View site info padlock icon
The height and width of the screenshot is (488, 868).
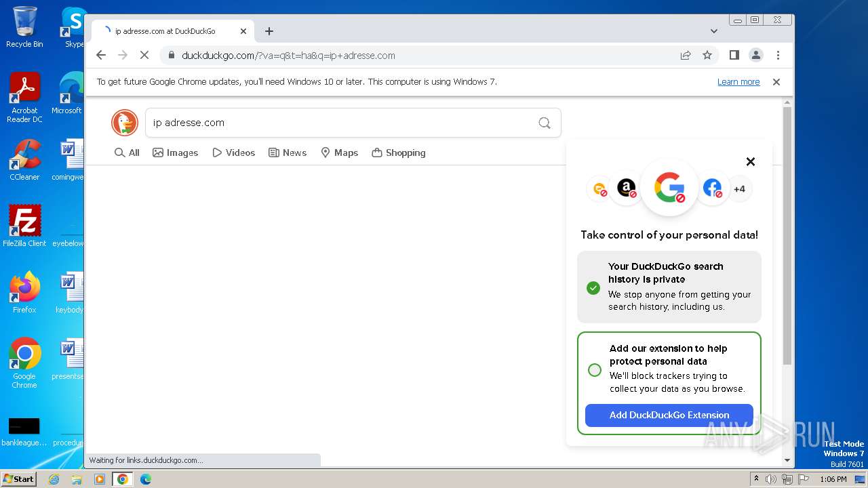click(x=171, y=56)
